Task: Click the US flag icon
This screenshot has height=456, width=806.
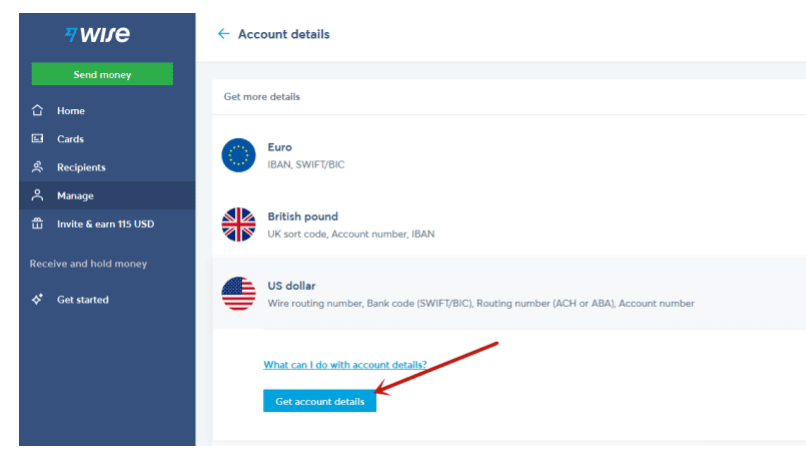Action: coord(239,293)
